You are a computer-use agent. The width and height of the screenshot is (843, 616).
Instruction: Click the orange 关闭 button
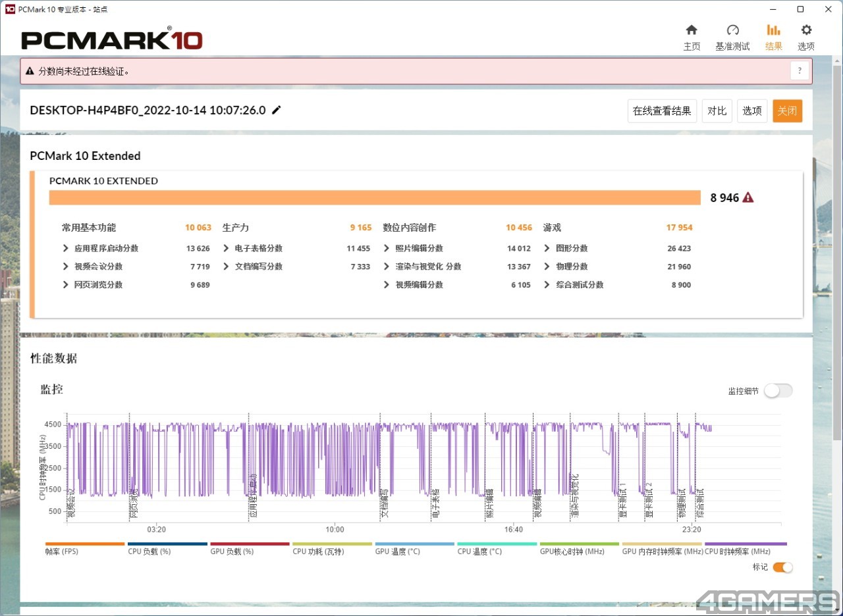tap(788, 111)
